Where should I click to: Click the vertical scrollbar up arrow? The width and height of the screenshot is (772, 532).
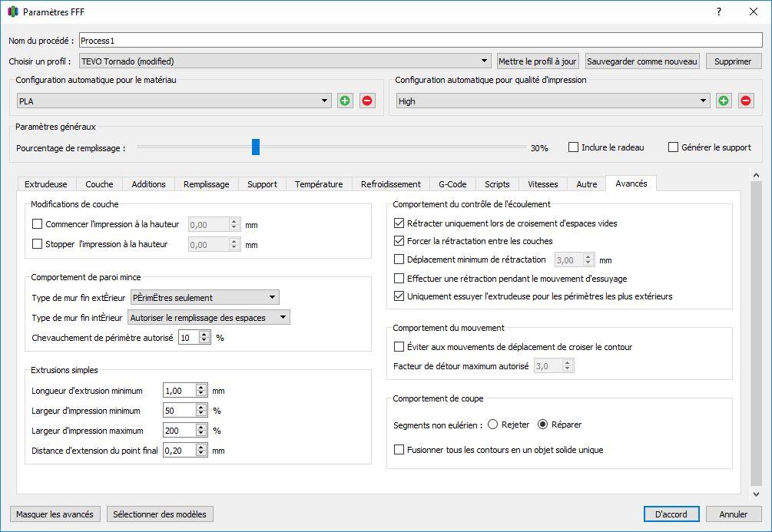tap(756, 175)
